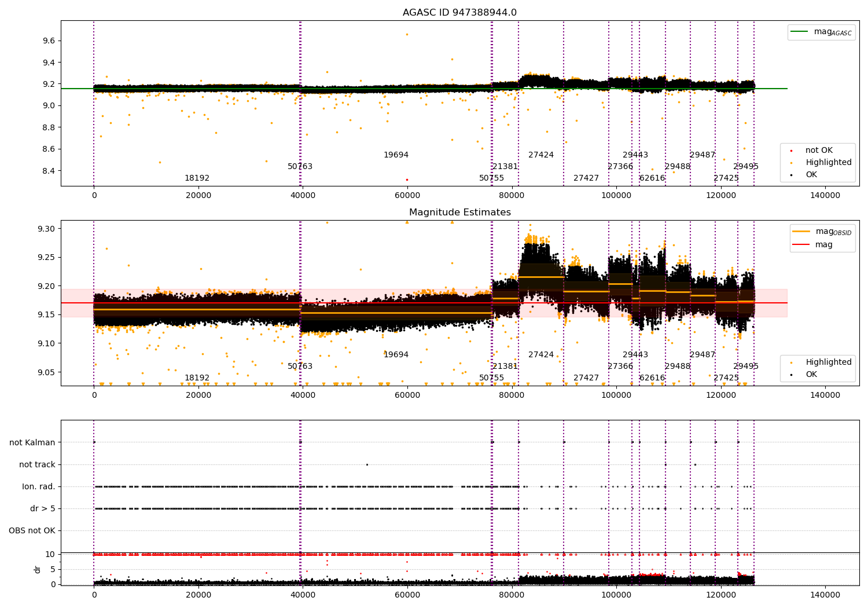Click the plot title AGASC ID 947388944.0
The image size is (868, 608).
tap(459, 13)
